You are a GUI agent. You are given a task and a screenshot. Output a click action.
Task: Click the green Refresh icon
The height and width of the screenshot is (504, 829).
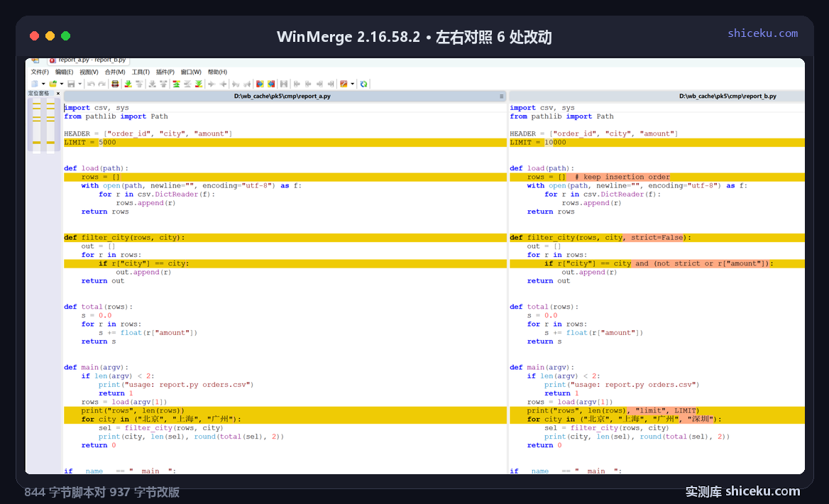click(x=363, y=84)
